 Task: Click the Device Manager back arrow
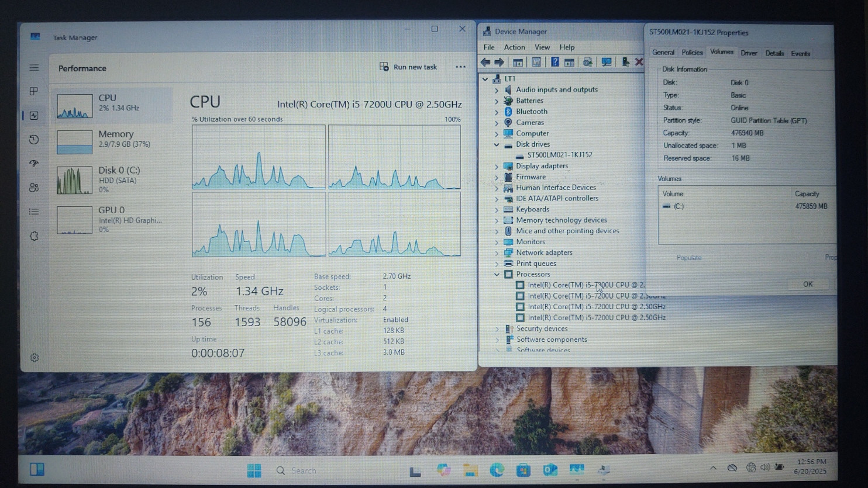485,62
